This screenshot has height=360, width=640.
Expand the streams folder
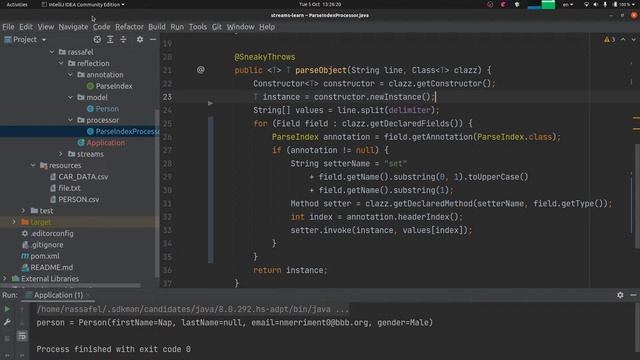pos(61,154)
